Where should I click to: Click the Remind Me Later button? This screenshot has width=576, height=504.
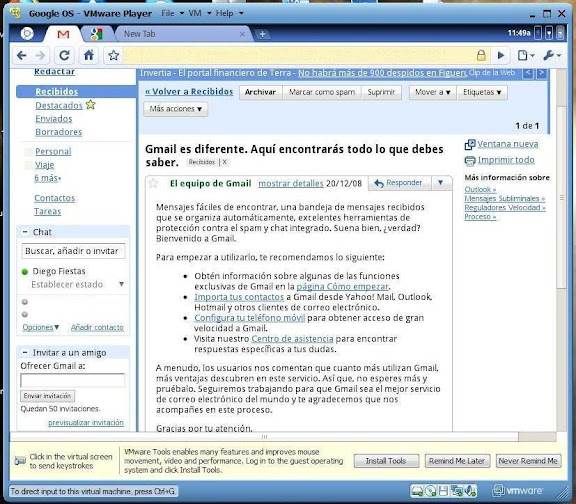[x=457, y=461]
